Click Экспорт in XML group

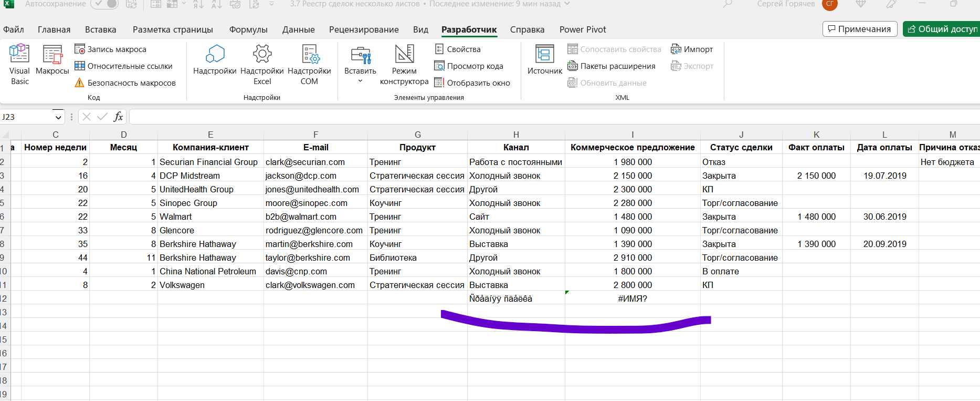pyautogui.click(x=692, y=66)
